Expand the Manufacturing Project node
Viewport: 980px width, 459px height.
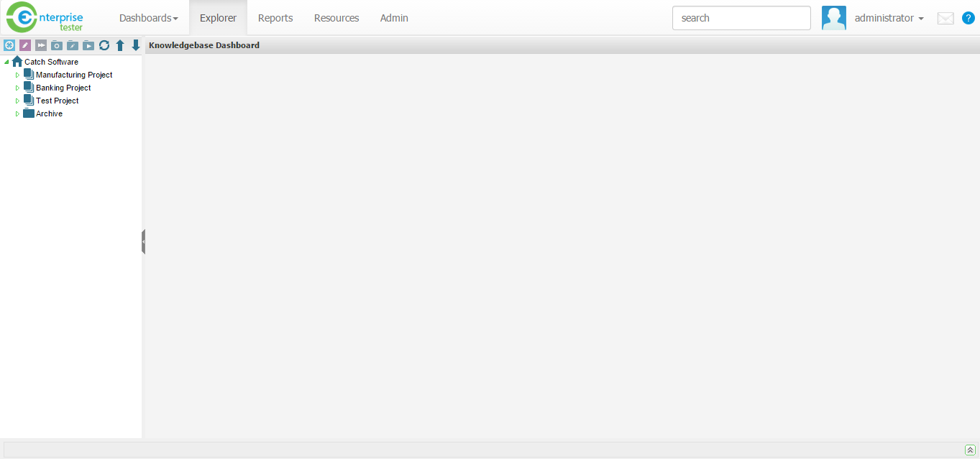(18, 75)
